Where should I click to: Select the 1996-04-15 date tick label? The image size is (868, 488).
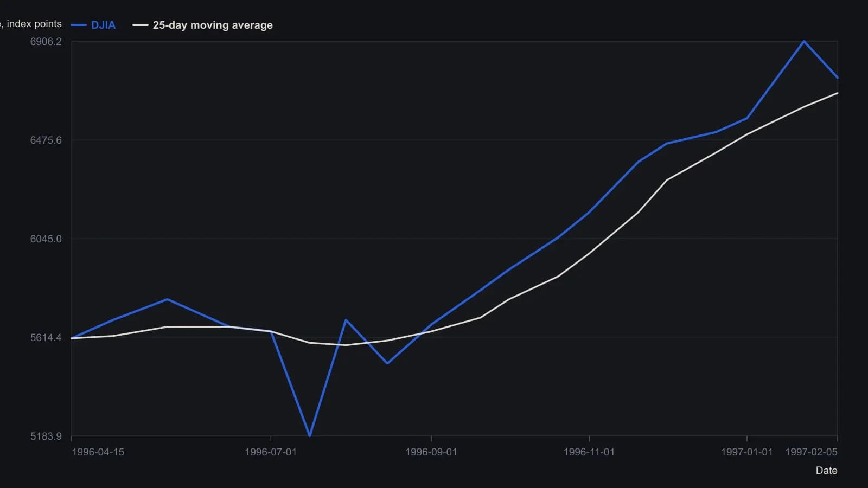tap(98, 452)
